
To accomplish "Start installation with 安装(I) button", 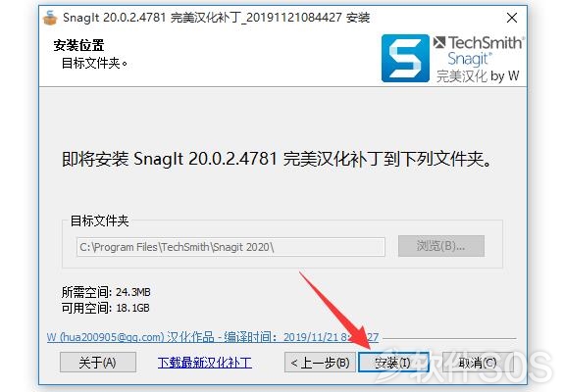I will click(393, 363).
